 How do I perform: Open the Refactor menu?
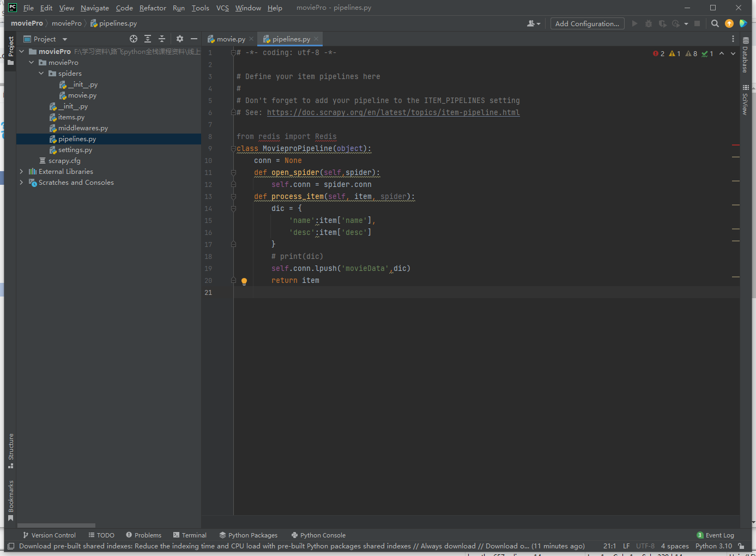tap(153, 8)
